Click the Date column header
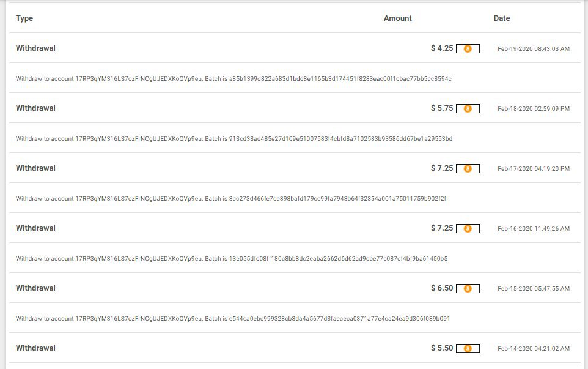The image size is (588, 369). (501, 18)
